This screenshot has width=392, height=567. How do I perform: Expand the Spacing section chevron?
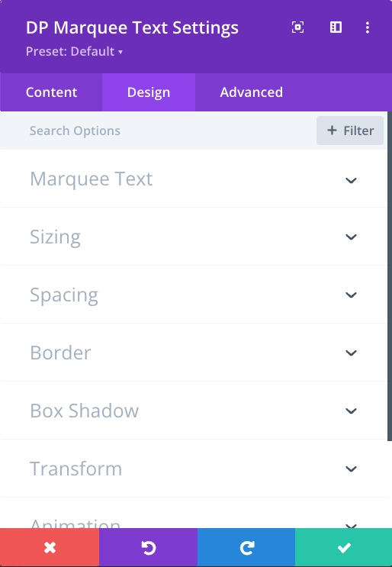coord(351,295)
